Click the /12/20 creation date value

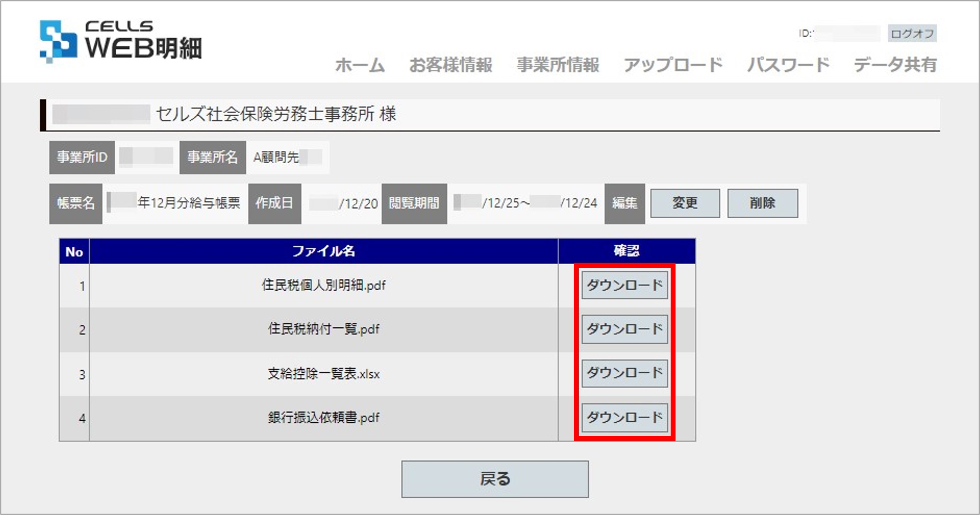[x=359, y=203]
